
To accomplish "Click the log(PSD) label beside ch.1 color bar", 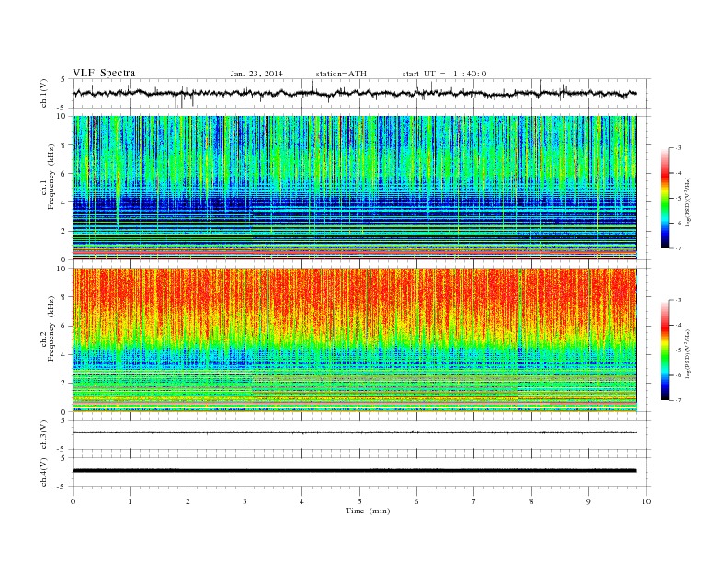I will coord(688,201).
